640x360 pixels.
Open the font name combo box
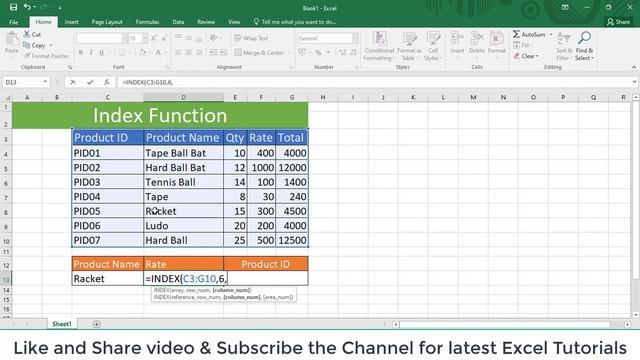tap(102, 38)
